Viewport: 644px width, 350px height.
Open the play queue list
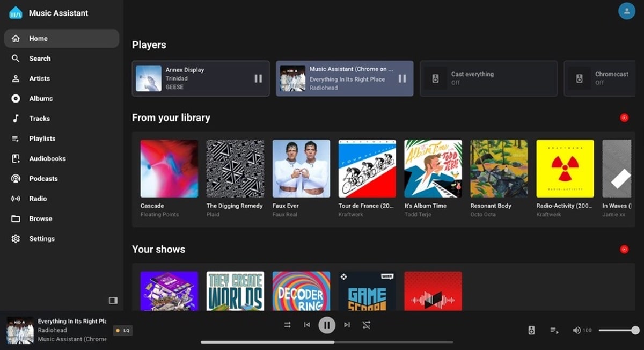point(554,331)
